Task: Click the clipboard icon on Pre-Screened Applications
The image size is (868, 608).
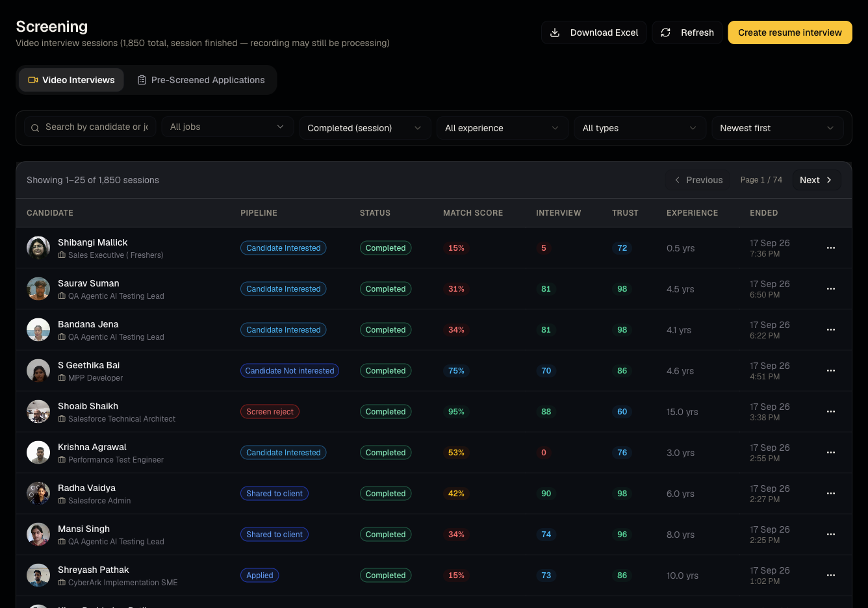Action: [x=142, y=80]
